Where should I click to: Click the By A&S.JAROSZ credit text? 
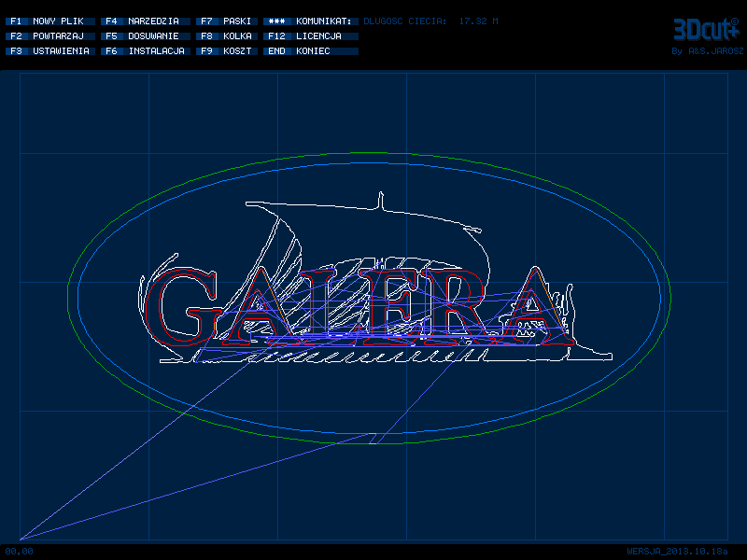pos(708,51)
